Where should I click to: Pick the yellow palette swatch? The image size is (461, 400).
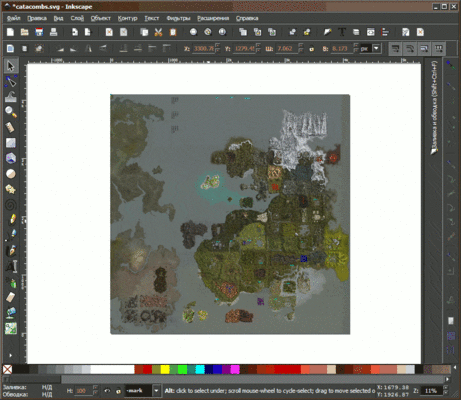pos(165,369)
